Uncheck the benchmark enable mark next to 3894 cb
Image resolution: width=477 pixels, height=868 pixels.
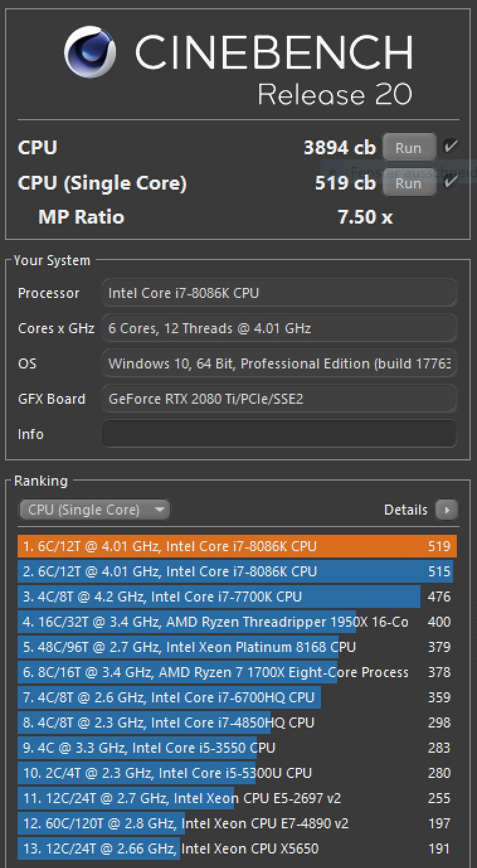(451, 145)
